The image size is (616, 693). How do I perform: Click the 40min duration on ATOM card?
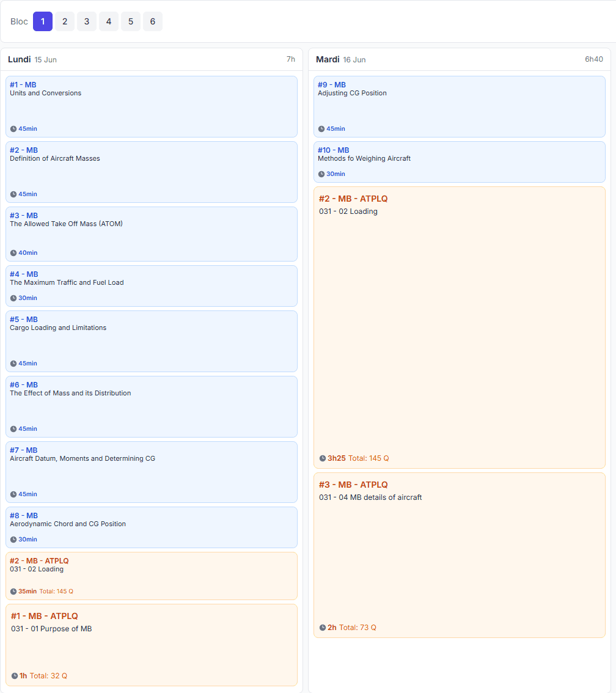click(28, 253)
